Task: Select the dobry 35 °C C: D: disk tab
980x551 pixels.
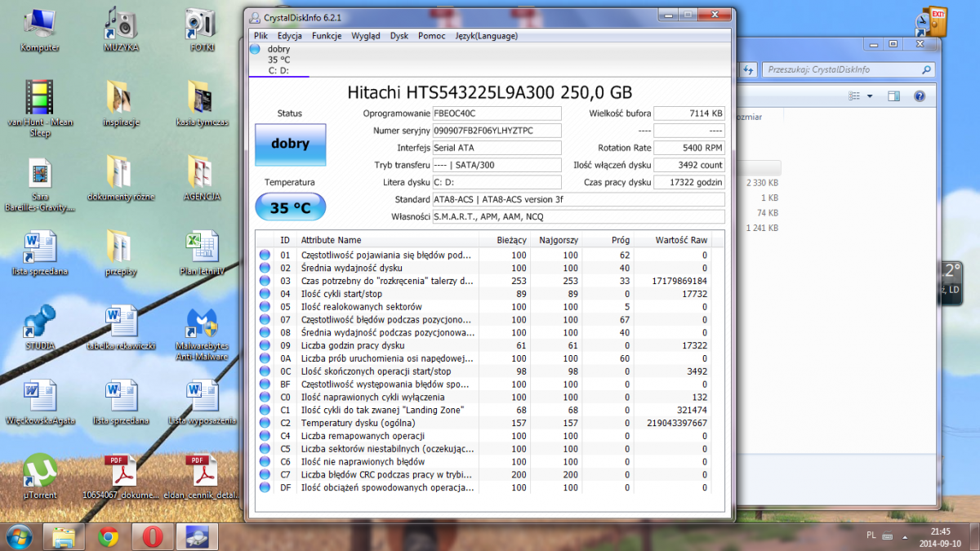Action: pos(279,60)
